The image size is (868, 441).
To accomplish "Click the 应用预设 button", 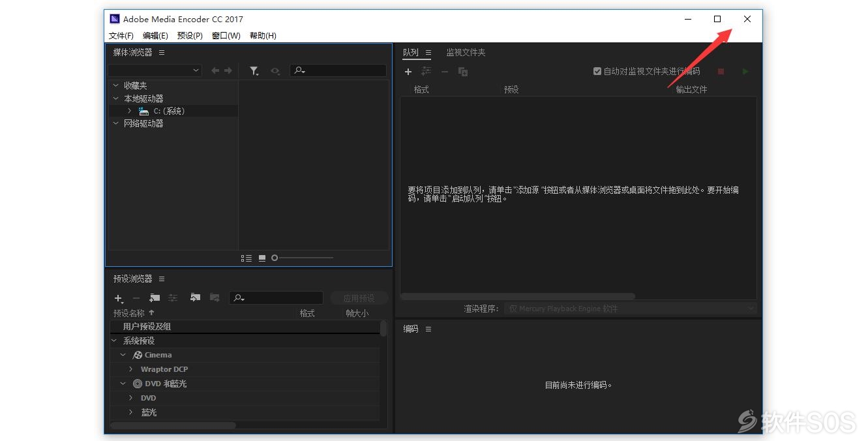I will (x=359, y=298).
